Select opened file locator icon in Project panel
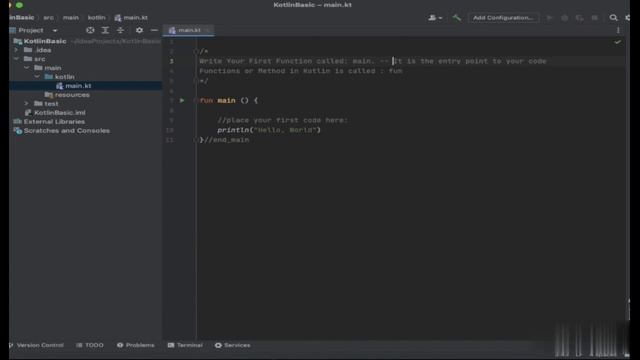Viewport: 640px width, 360px height. coord(90,30)
